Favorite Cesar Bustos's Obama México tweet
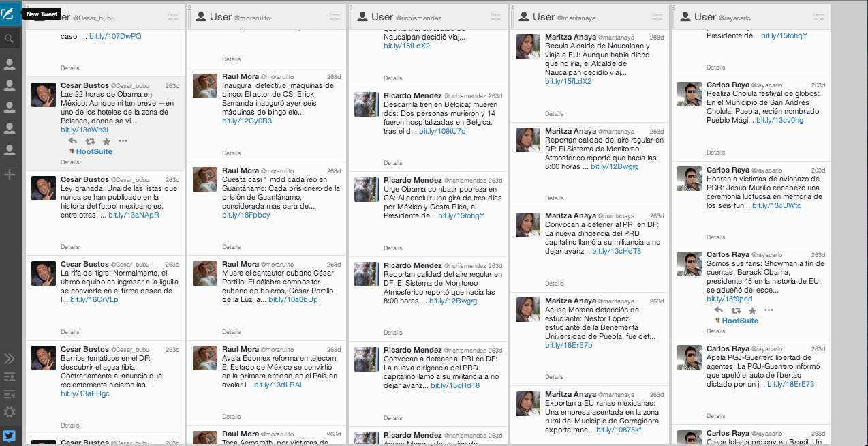This screenshot has height=446, width=868. tap(106, 141)
